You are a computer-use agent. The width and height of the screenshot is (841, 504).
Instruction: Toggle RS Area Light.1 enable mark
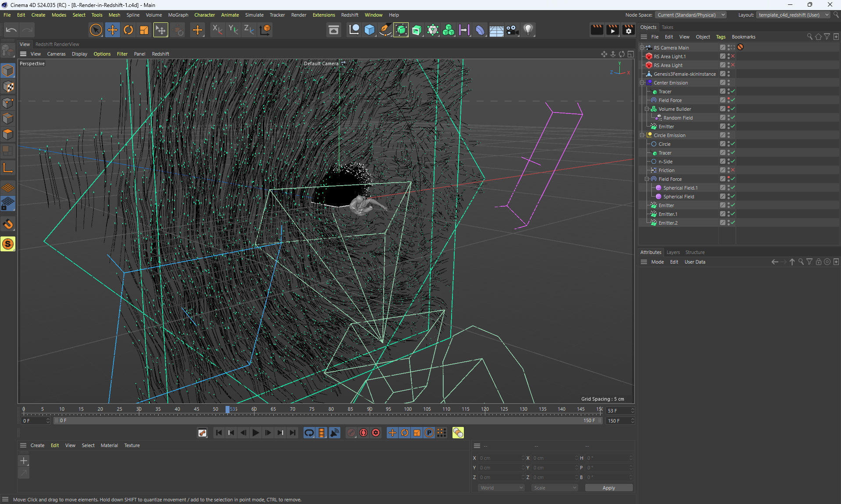(733, 56)
